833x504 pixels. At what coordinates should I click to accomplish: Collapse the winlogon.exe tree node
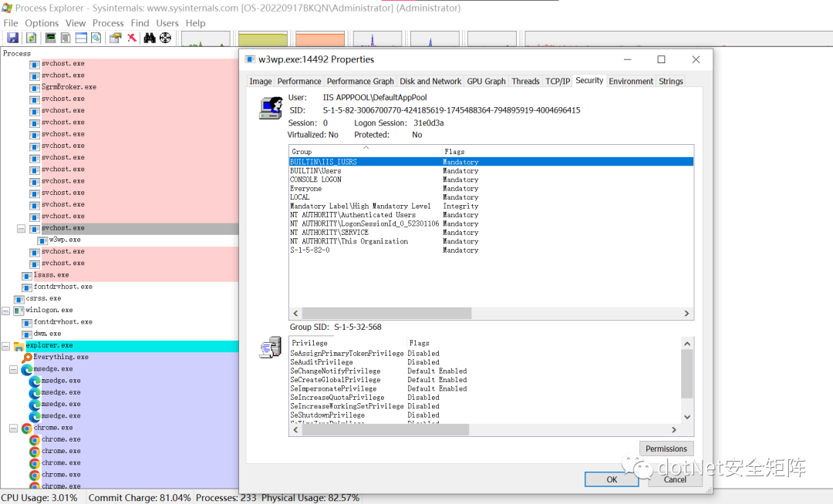pos(6,311)
